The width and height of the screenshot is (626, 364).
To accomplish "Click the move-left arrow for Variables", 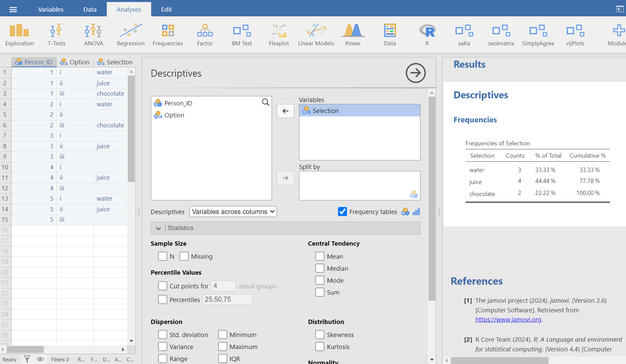I will coord(285,111).
